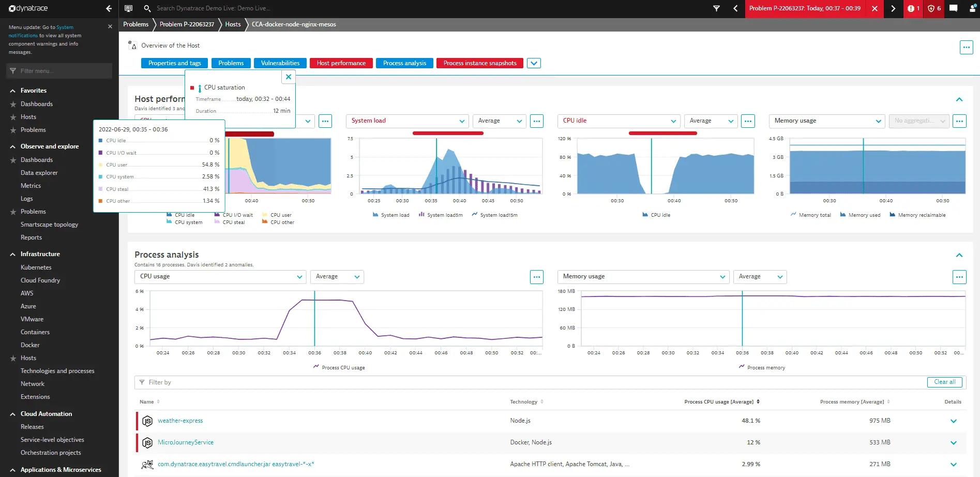The width and height of the screenshot is (980, 477).
Task: Click the search magnifier icon
Action: (x=147, y=8)
